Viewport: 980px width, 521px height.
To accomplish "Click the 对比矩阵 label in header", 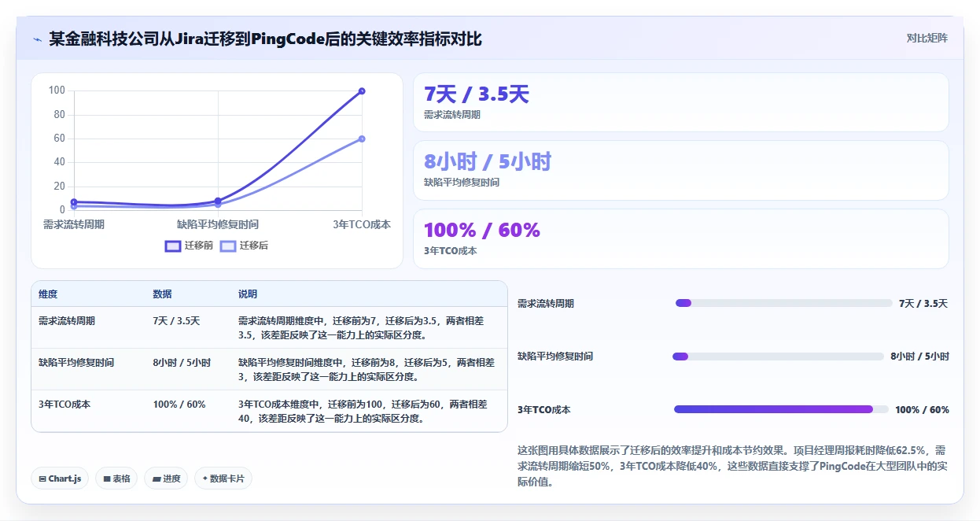I will pyautogui.click(x=927, y=38).
